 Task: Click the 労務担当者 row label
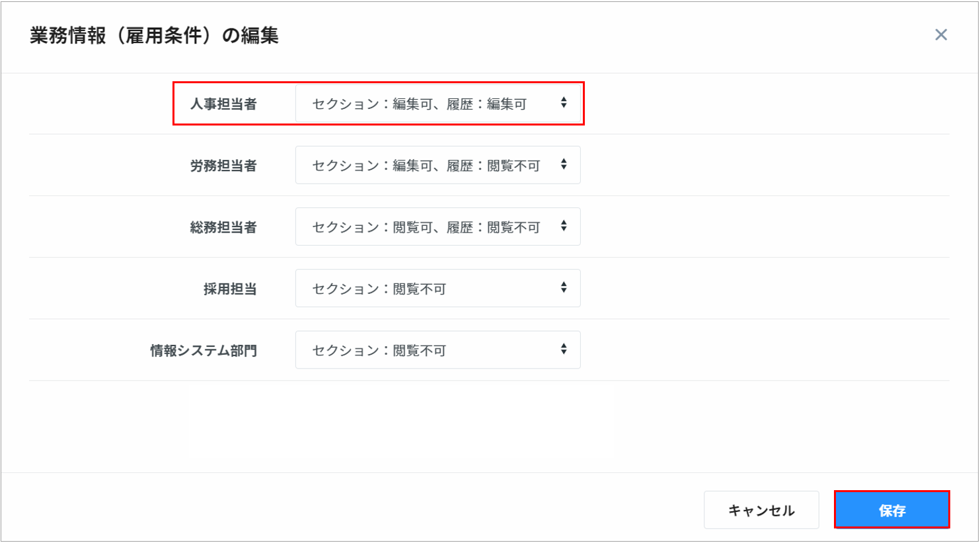click(x=223, y=166)
